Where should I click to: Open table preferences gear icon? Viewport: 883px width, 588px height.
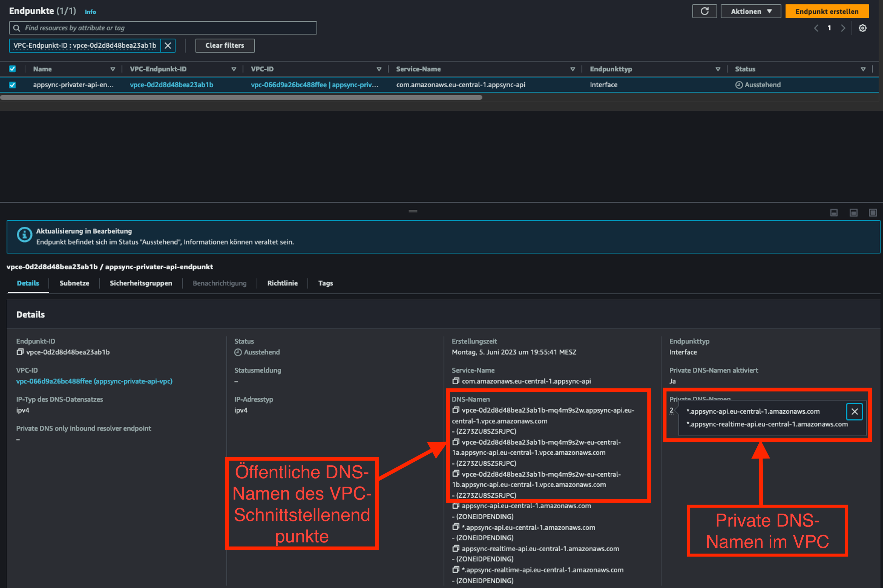(862, 28)
